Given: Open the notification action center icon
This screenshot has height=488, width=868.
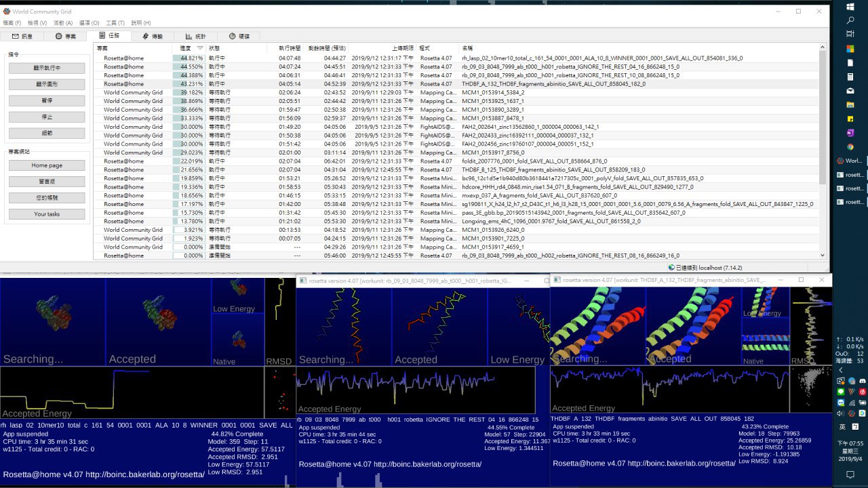Looking at the screenshot, I should click(850, 475).
